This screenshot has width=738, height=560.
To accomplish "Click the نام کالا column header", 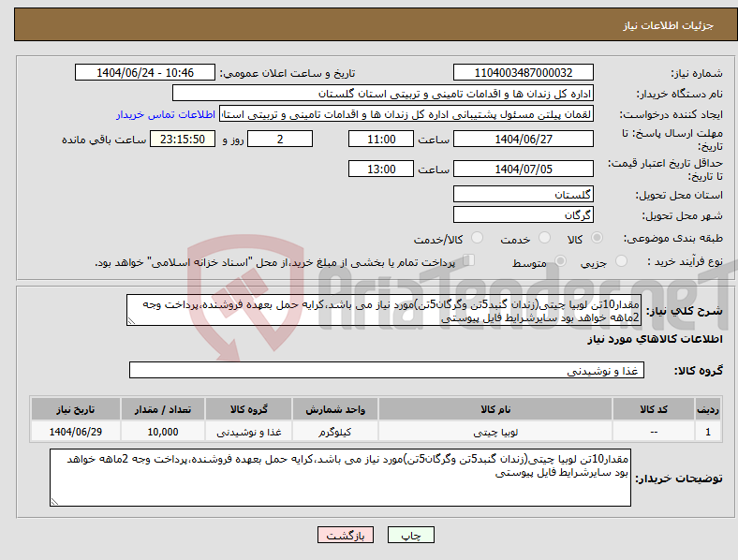I will click(495, 409).
